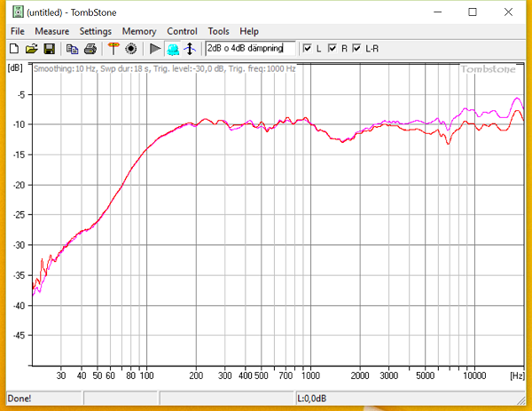Open the Help menu

pos(249,31)
